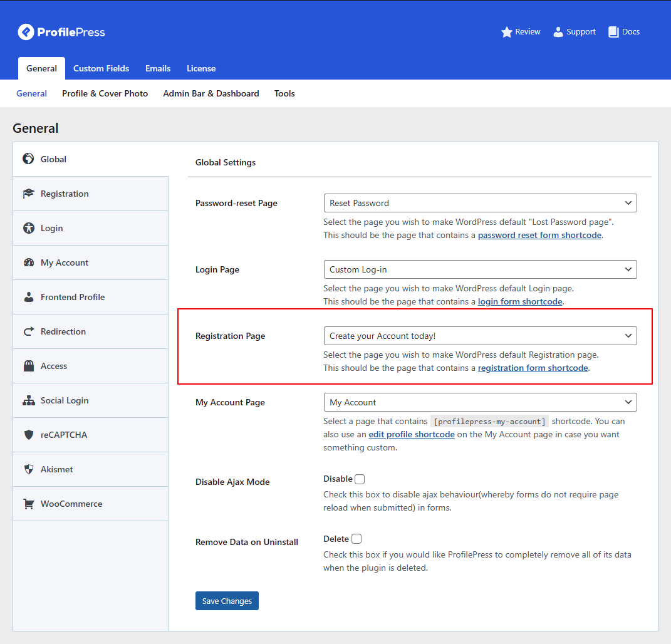The height and width of the screenshot is (644, 671).
Task: Open the Profile & Cover Photo sub-tab
Action: [x=105, y=93]
